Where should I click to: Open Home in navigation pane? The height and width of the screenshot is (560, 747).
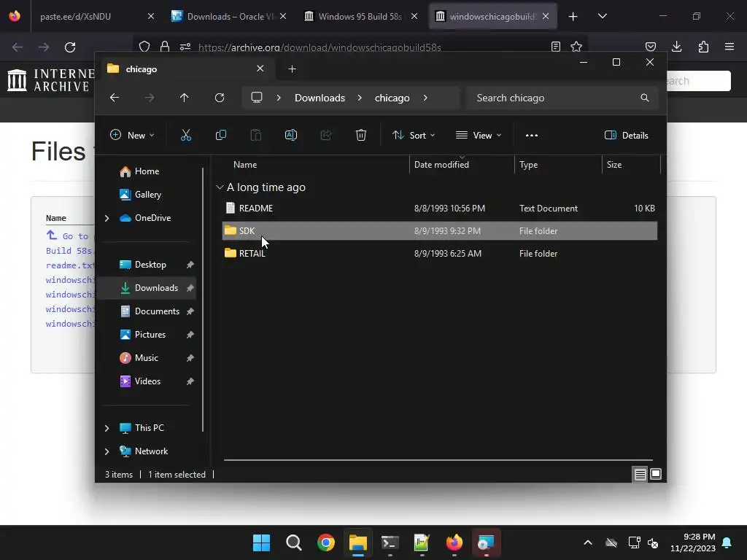(x=147, y=171)
